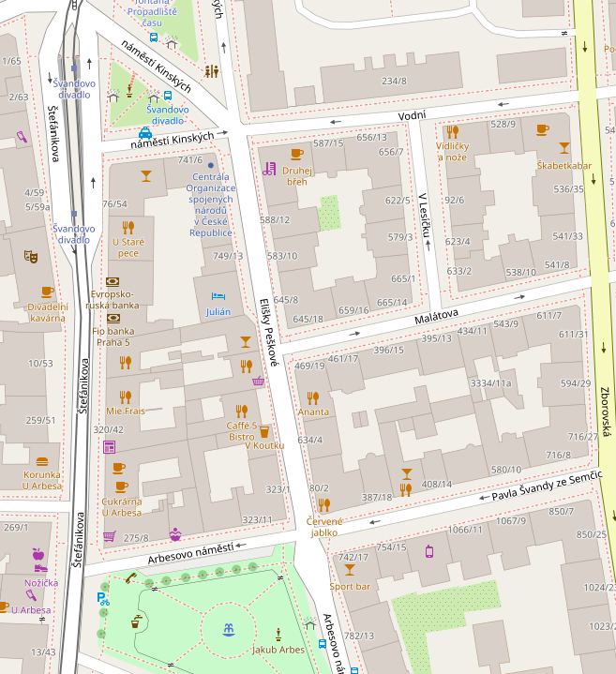Select the purple pastry shop icon on Arbesovo náměstí
Image resolution: width=616 pixels, height=674 pixels.
coord(175,534)
